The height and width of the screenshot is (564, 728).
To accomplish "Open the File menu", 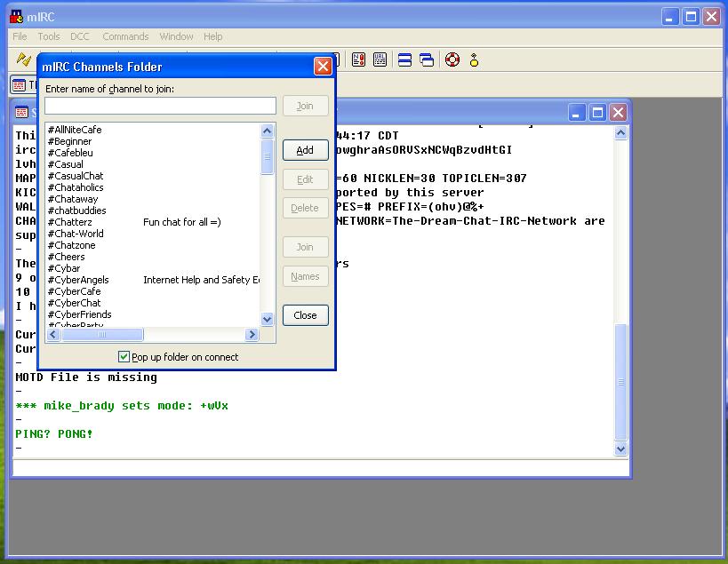I will [x=20, y=36].
